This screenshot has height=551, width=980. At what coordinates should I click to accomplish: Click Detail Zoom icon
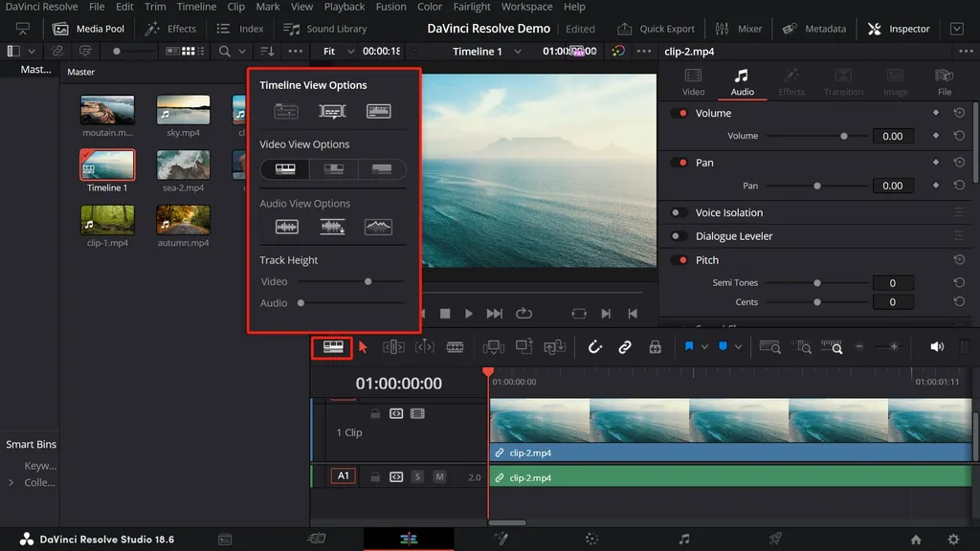801,347
